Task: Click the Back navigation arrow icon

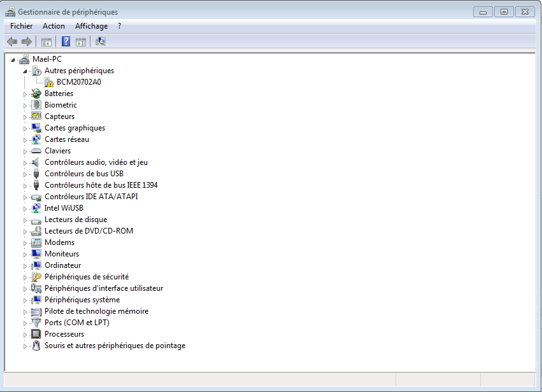Action: [x=11, y=41]
